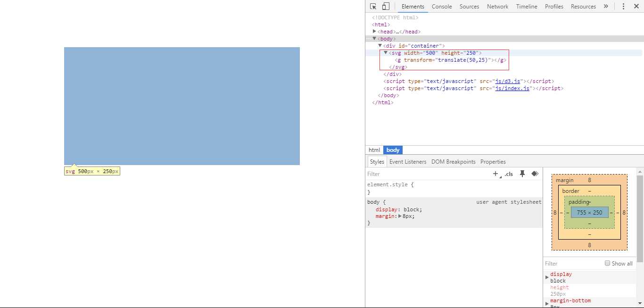Viewport: 644px width, 308px height.
Task: Toggle element state pin icon
Action: click(x=522, y=174)
